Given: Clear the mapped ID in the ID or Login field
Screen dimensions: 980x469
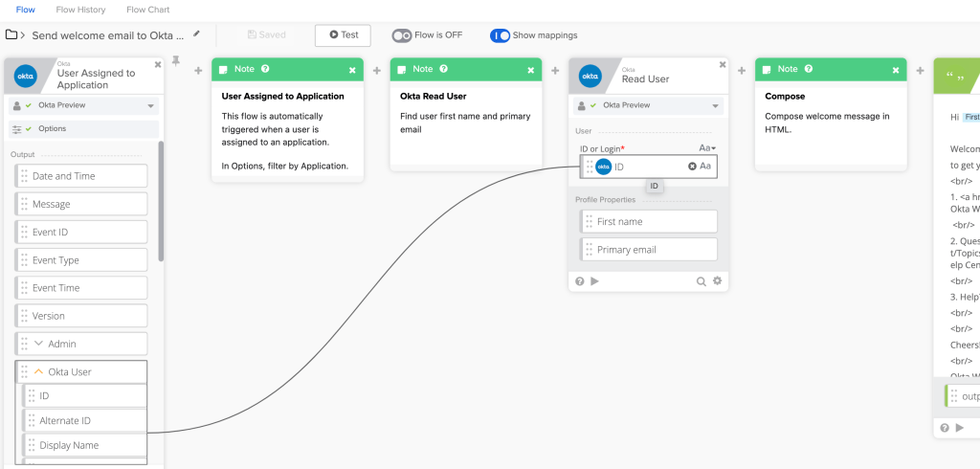Looking at the screenshot, I should 692,167.
